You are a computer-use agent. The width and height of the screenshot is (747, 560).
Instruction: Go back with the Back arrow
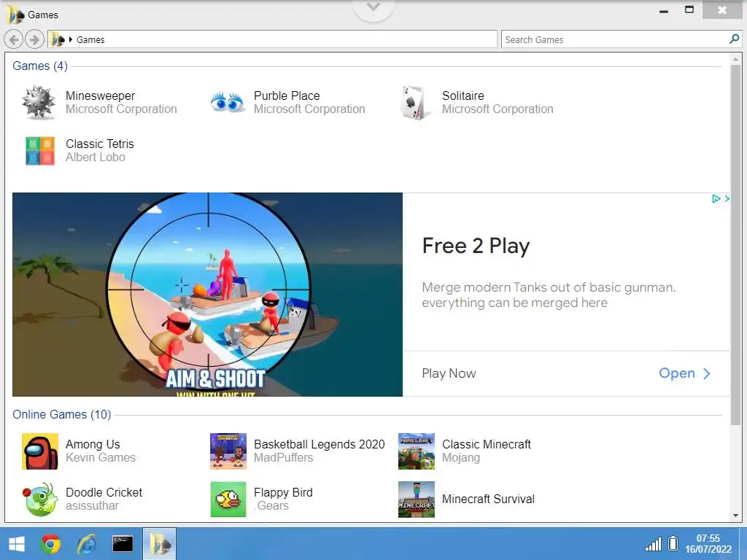(14, 39)
